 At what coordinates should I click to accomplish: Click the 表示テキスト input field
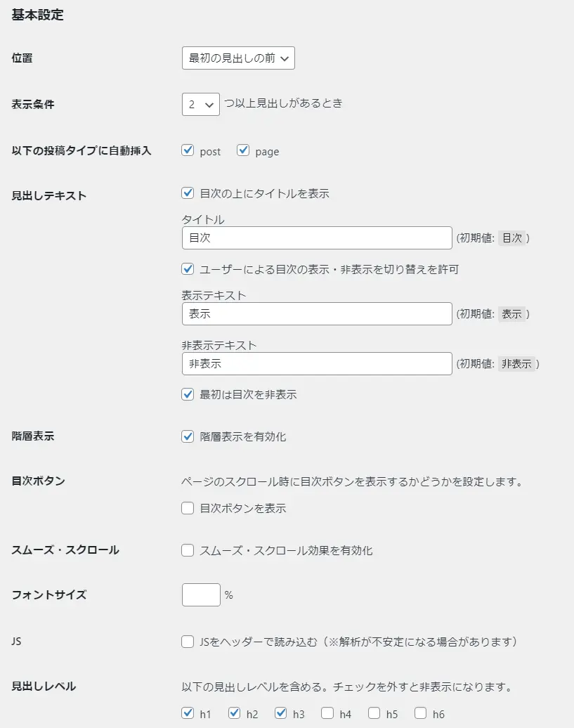tap(316, 314)
